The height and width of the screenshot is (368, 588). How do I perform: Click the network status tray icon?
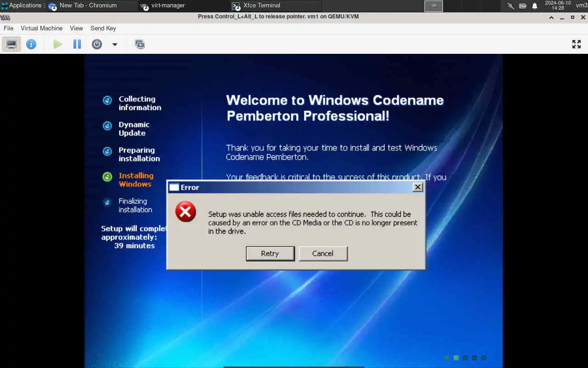[511, 6]
